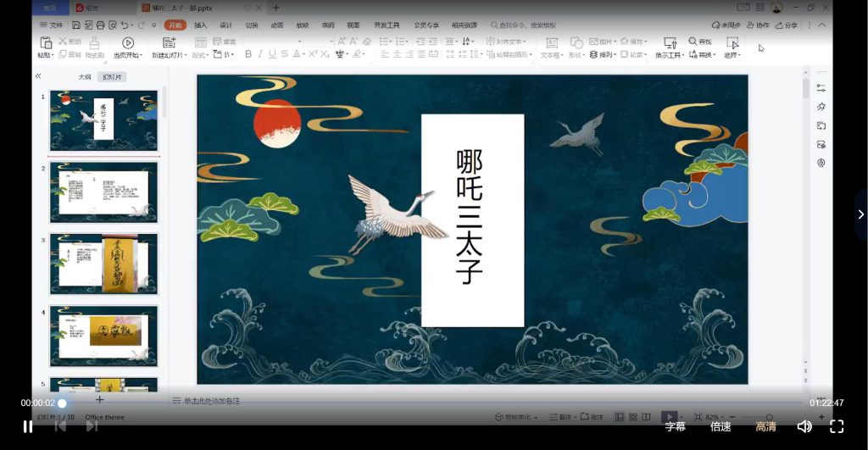868x450 pixels.
Task: Switch to the 插入 ribbon tab
Action: (200, 25)
